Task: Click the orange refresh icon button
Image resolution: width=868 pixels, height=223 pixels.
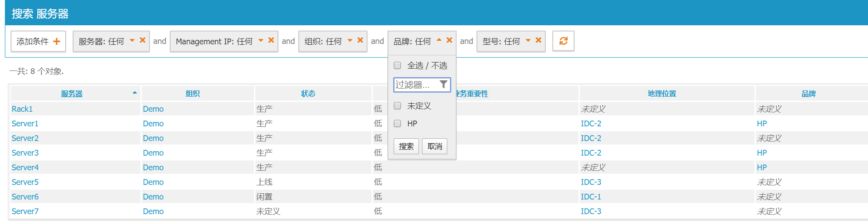Action: point(563,41)
